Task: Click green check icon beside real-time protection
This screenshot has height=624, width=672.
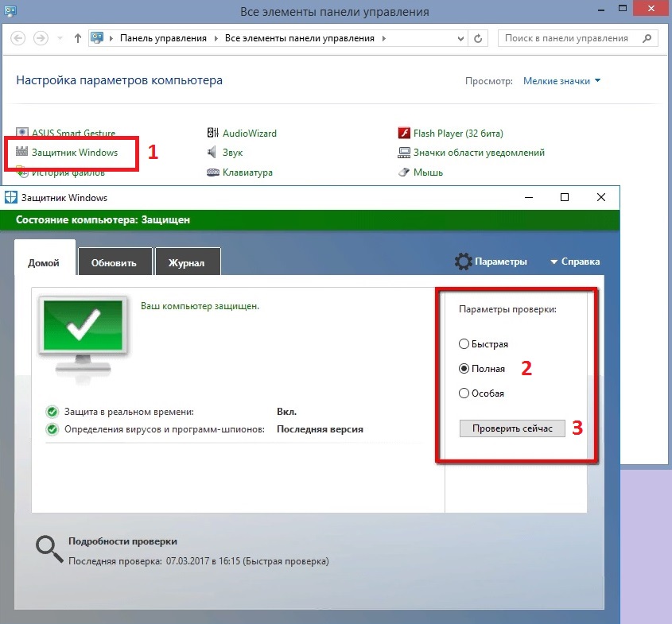Action: pos(52,412)
